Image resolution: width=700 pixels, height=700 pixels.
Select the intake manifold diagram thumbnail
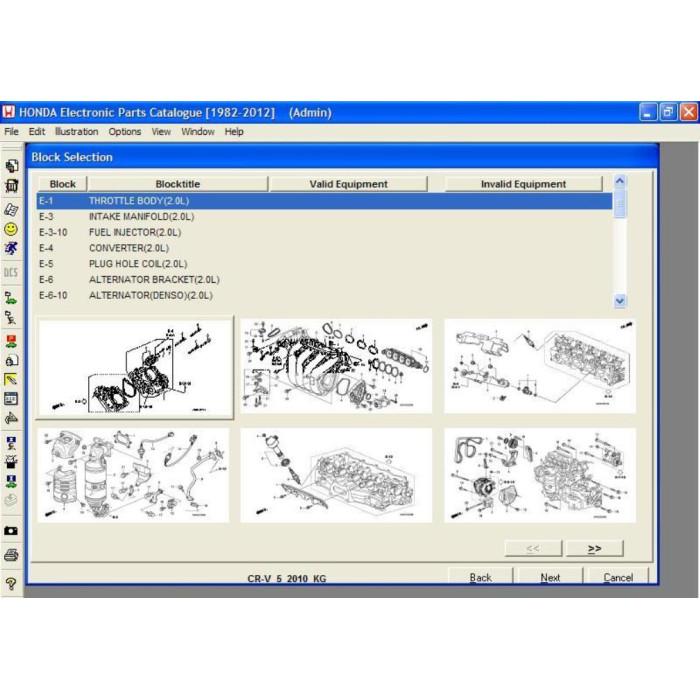pos(336,366)
